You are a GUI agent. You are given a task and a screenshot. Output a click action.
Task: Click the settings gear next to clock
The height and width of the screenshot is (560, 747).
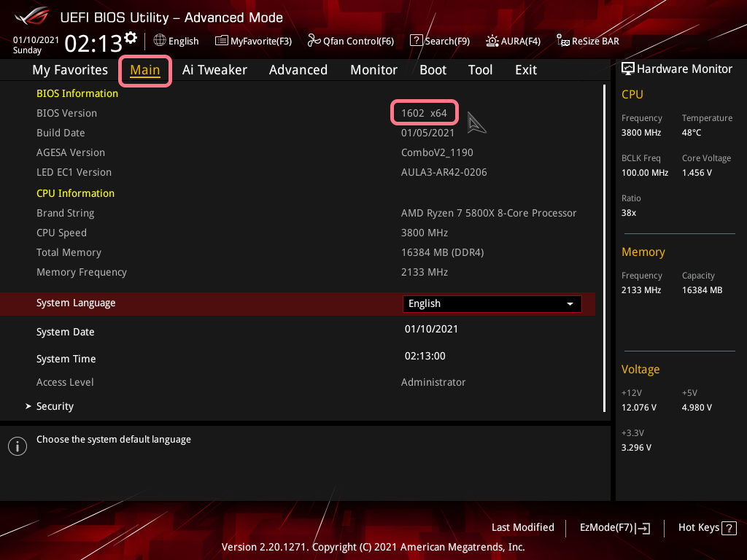point(131,38)
